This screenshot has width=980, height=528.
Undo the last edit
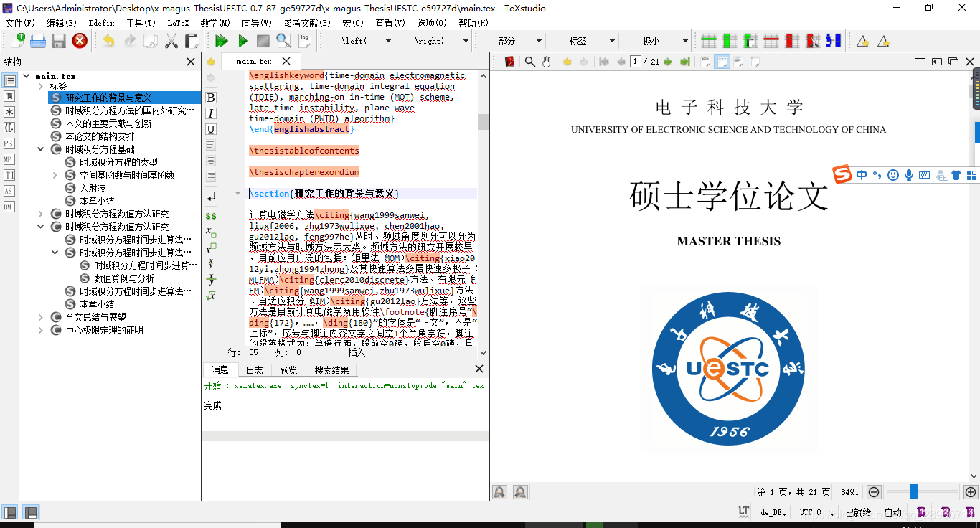pyautogui.click(x=108, y=41)
